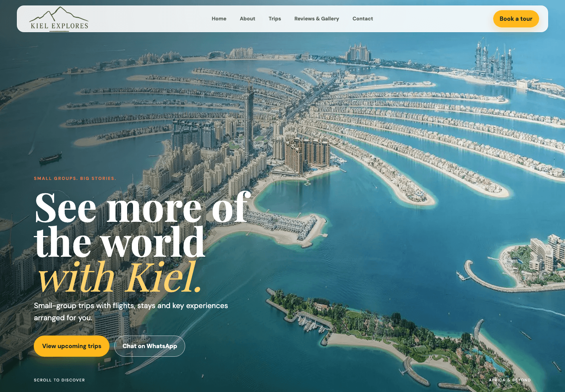The height and width of the screenshot is (392, 565).
Task: Click the View upcoming trips button
Action: point(72,346)
